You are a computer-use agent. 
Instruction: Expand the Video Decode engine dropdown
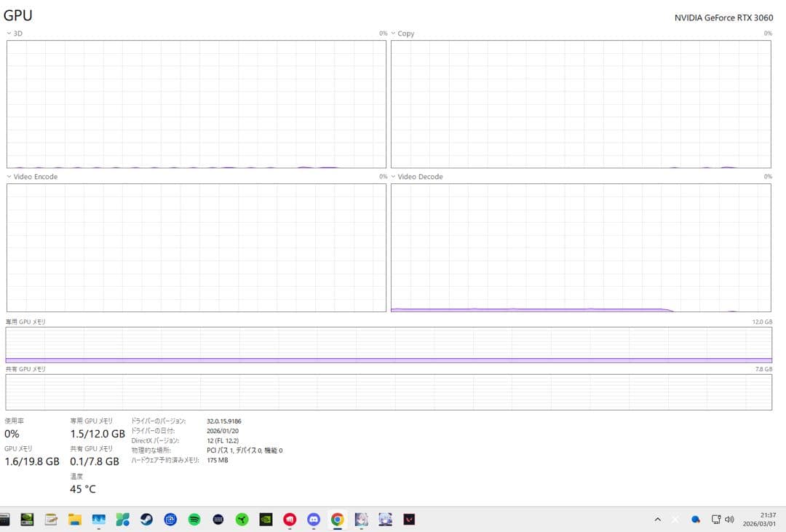point(393,177)
